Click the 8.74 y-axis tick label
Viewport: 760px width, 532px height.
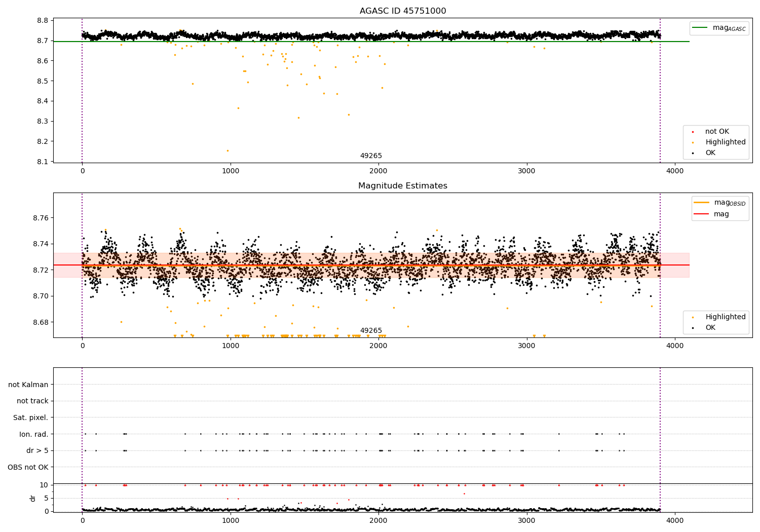coord(41,244)
